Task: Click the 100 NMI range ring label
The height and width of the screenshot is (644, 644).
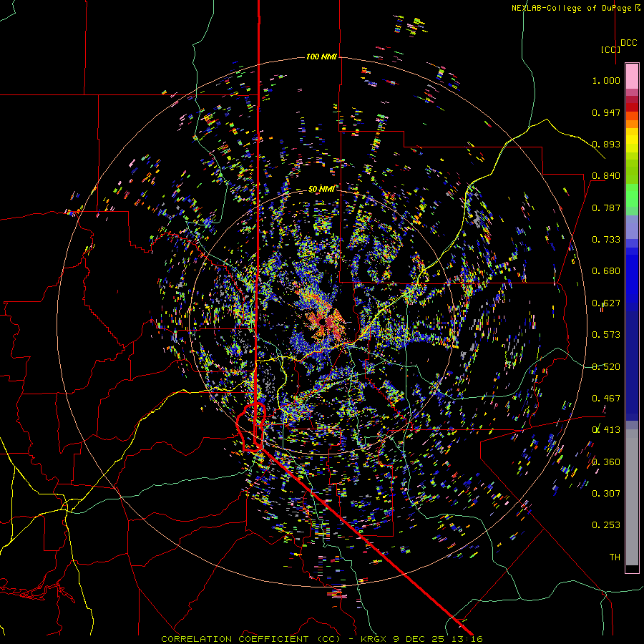Action: [x=321, y=57]
